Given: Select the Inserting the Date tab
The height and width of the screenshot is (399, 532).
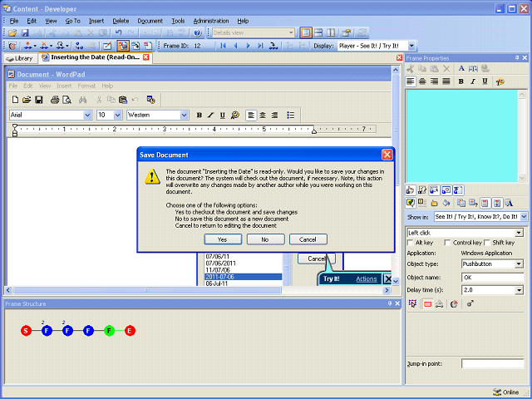Looking at the screenshot, I should pyautogui.click(x=95, y=57).
